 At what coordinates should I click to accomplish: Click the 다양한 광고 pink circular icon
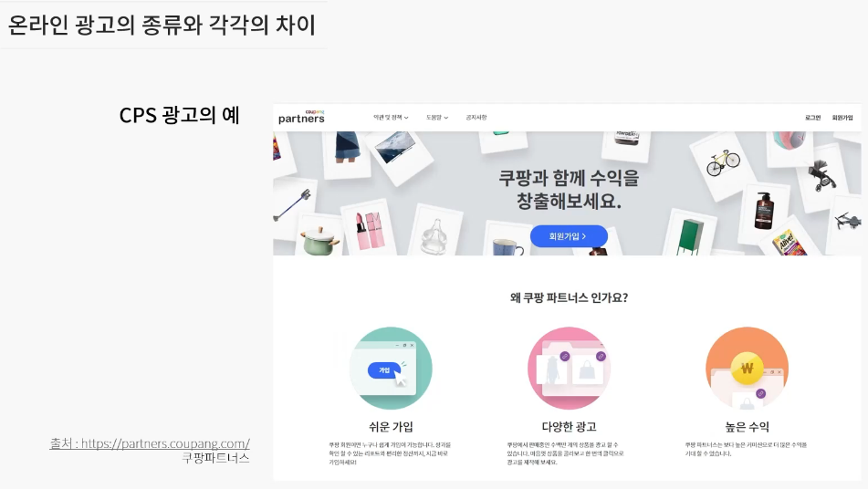569,368
